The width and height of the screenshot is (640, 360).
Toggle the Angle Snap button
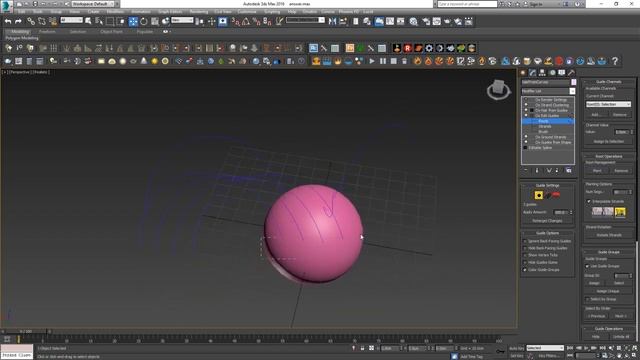coord(246,21)
